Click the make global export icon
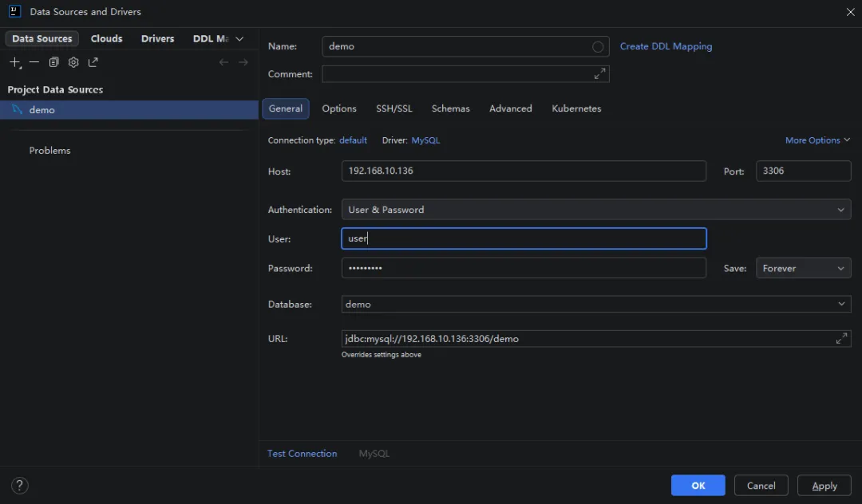862x504 pixels. coord(93,62)
